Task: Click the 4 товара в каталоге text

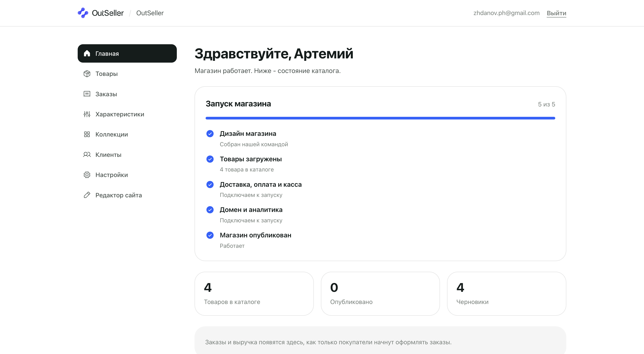Action: [x=247, y=169]
